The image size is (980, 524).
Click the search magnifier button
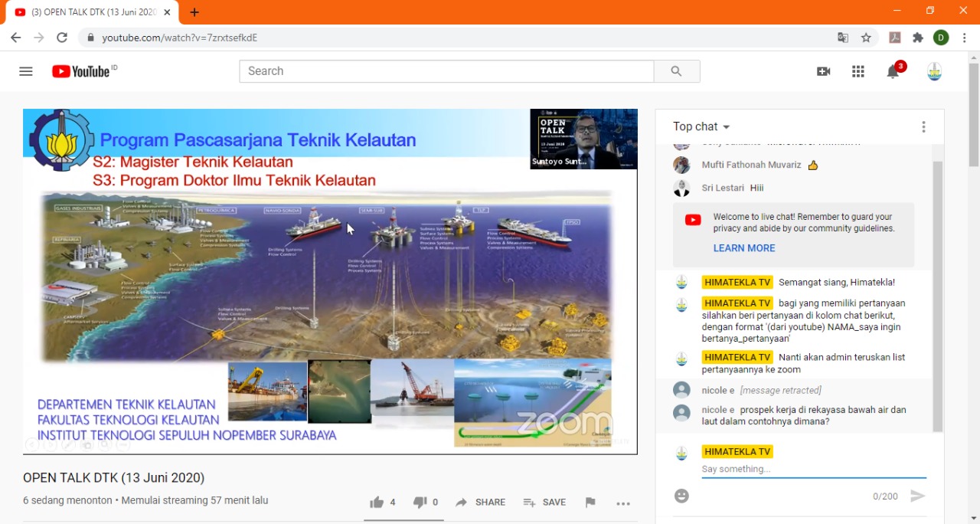pos(676,71)
